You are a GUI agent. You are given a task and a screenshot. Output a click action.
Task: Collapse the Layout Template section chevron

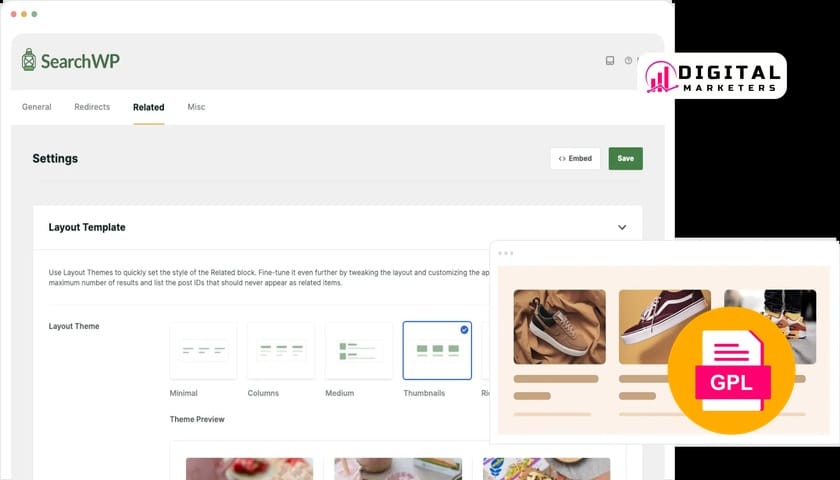tap(622, 228)
